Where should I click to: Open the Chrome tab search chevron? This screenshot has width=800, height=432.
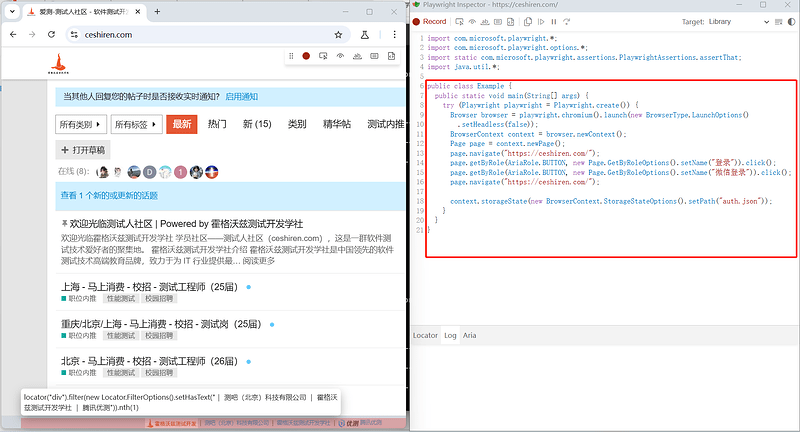click(12, 11)
